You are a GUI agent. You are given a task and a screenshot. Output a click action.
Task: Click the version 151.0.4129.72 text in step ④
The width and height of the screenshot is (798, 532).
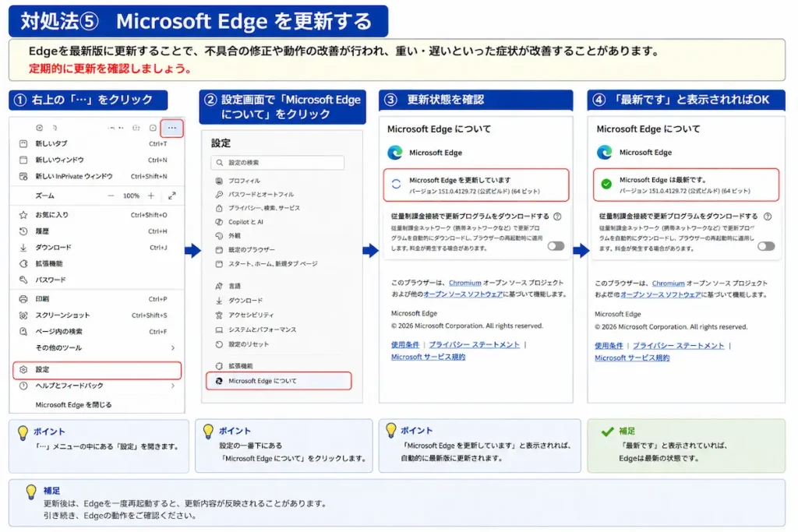pos(684,192)
